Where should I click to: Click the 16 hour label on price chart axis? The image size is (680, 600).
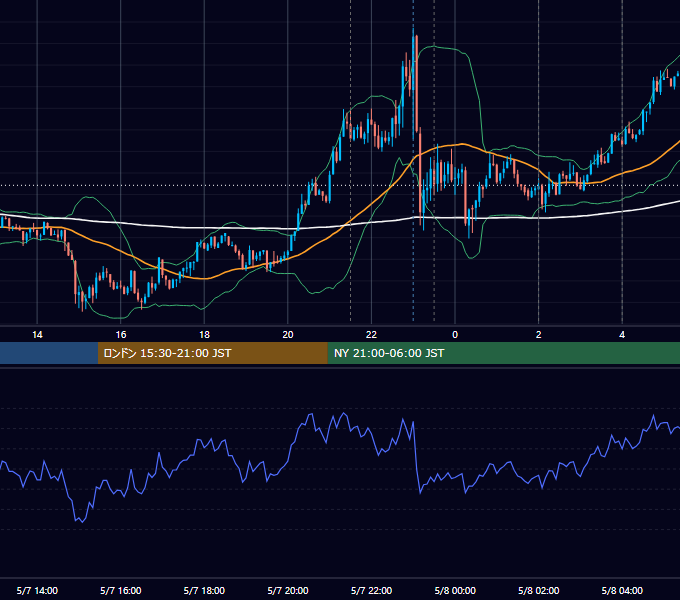pyautogui.click(x=121, y=335)
